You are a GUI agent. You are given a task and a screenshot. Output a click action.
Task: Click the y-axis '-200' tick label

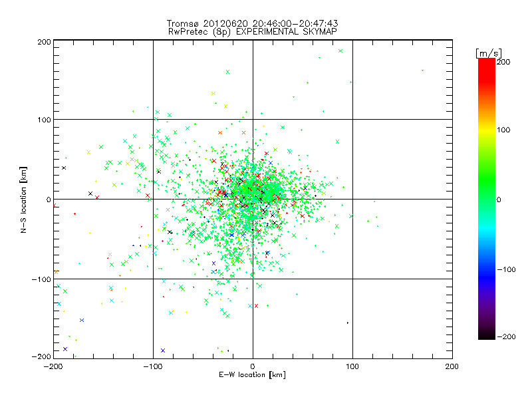tap(41, 356)
